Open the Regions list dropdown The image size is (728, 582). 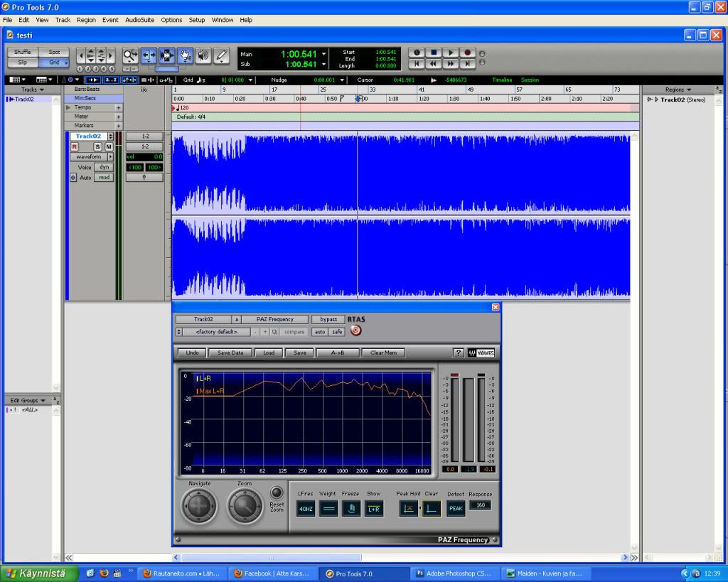tap(678, 90)
